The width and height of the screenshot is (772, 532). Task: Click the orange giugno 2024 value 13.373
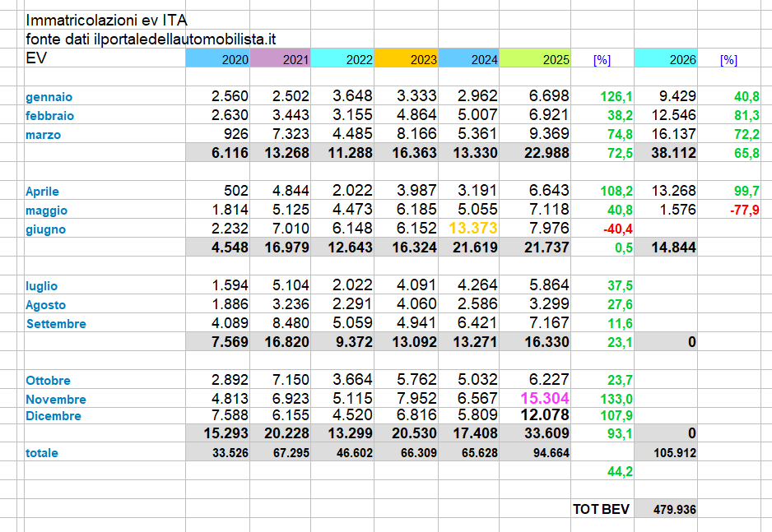473,228
